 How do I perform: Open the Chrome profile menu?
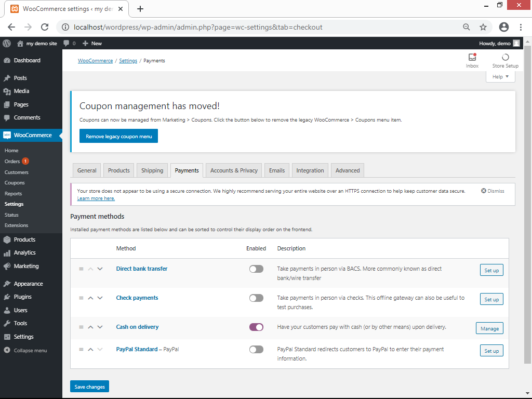pos(504,27)
